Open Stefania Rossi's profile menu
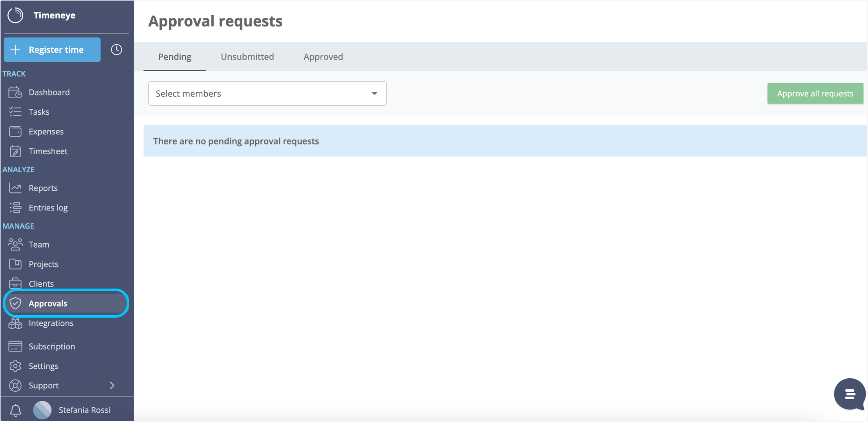 click(84, 410)
